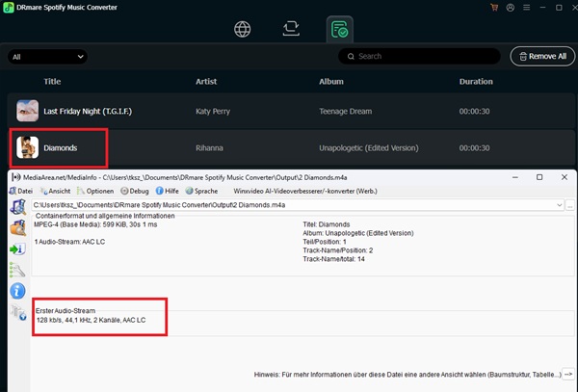Switch to the converting list icon tab
This screenshot has width=578, height=392.
[x=291, y=28]
